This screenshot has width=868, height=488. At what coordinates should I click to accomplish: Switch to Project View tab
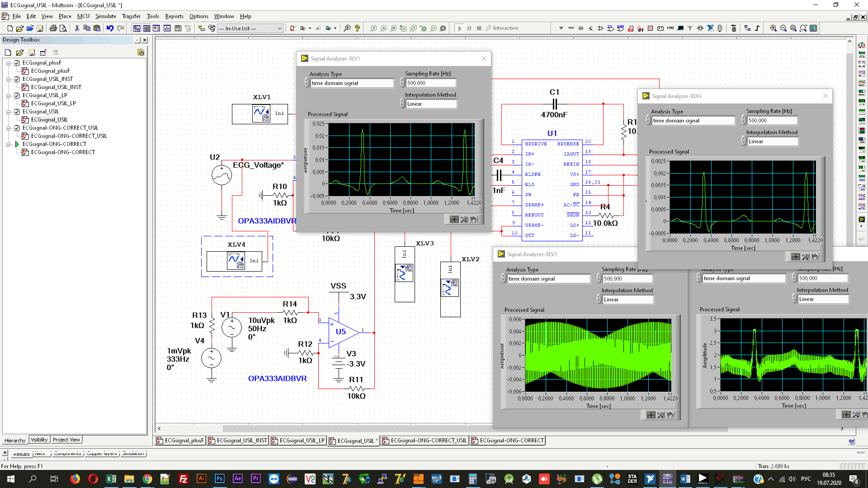(x=66, y=440)
